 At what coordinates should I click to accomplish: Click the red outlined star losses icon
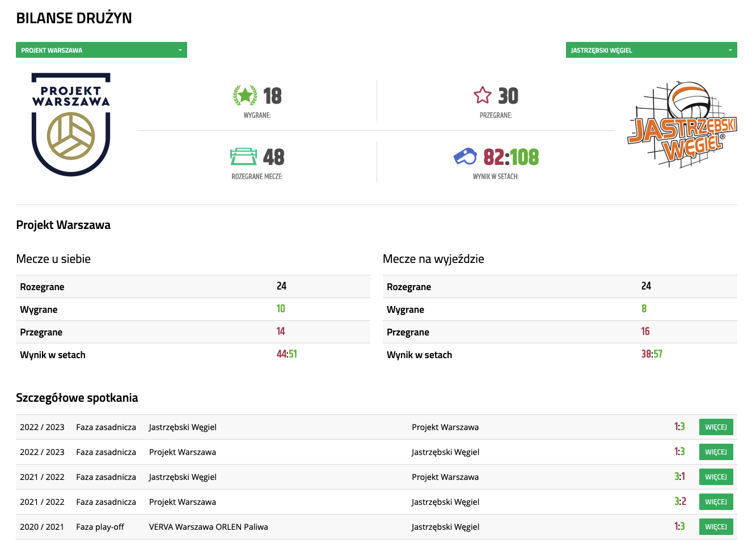coord(483,95)
